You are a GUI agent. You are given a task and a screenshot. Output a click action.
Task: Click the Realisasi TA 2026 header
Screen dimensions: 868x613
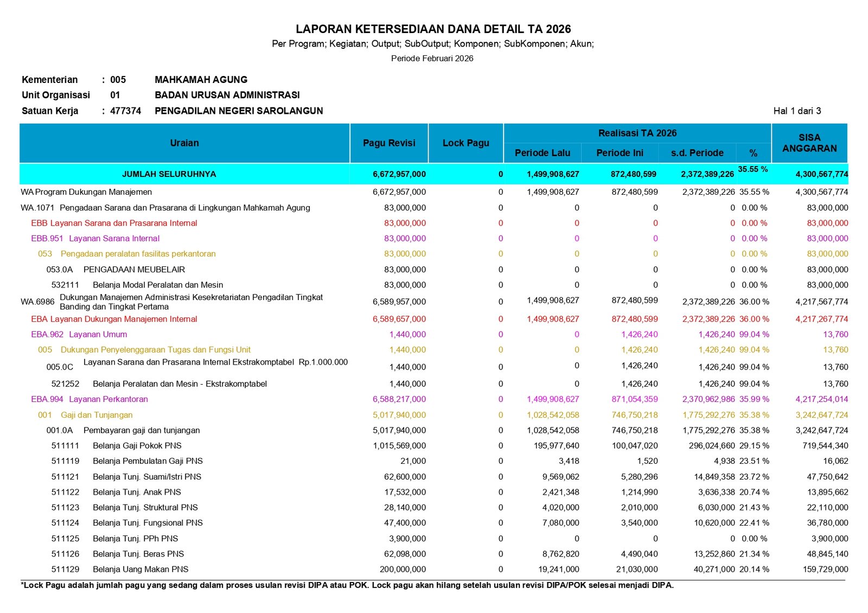637,133
